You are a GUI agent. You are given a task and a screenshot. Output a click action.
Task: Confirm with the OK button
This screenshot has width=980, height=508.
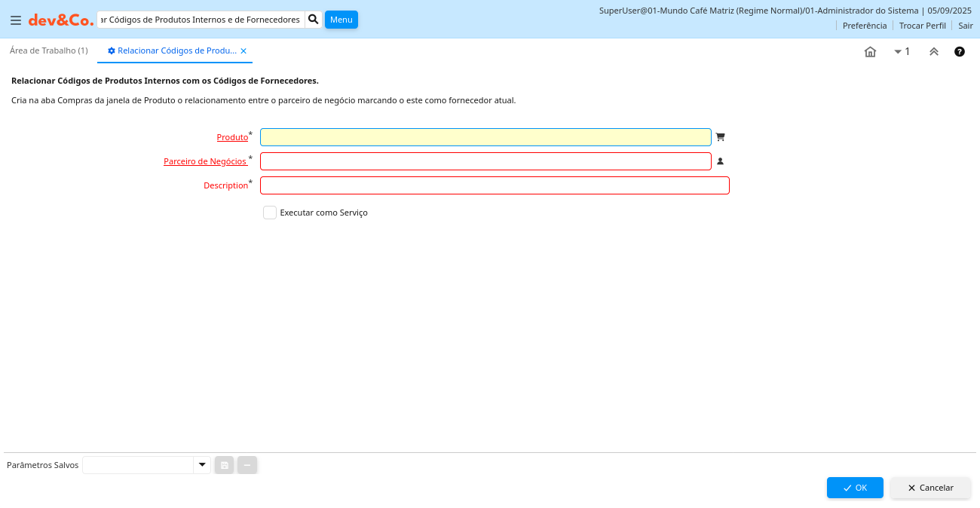854,488
